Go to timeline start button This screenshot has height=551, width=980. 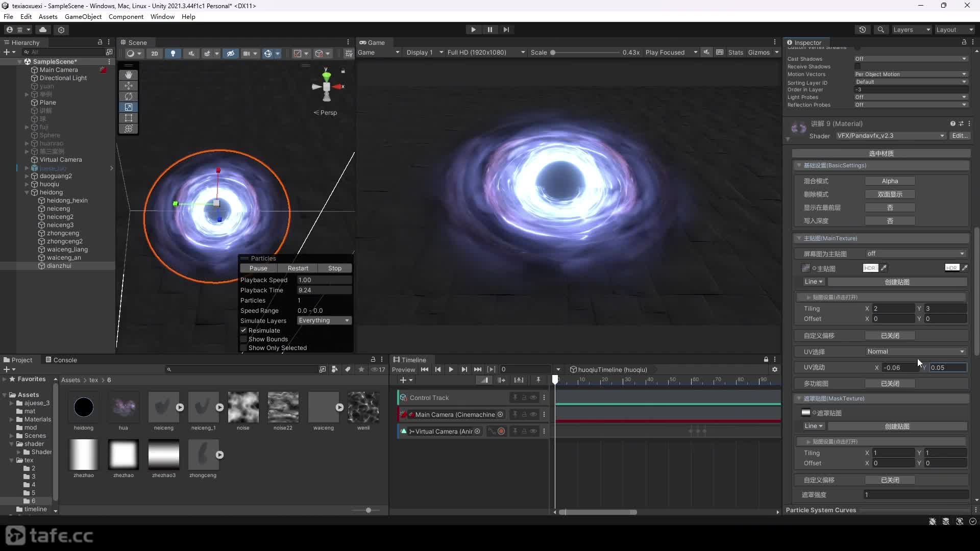(425, 369)
